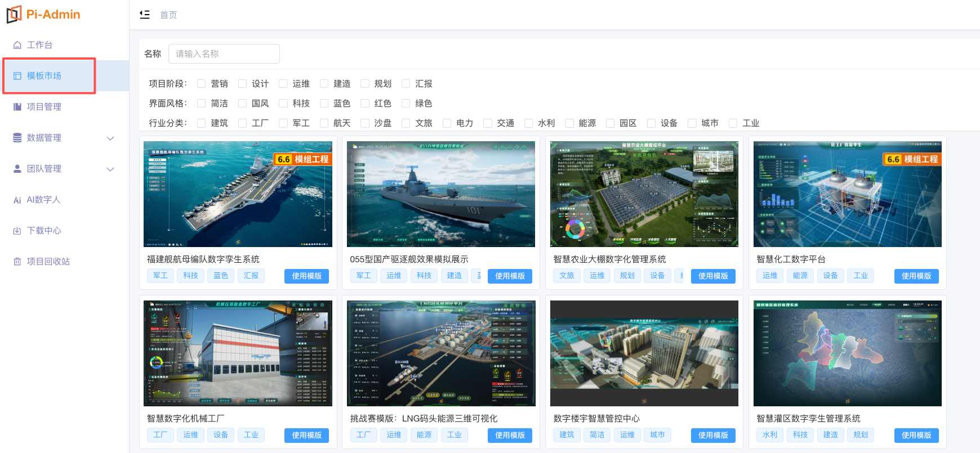Collapse the sidebar with the fold icon
This screenshot has height=453, width=980.
point(145,15)
